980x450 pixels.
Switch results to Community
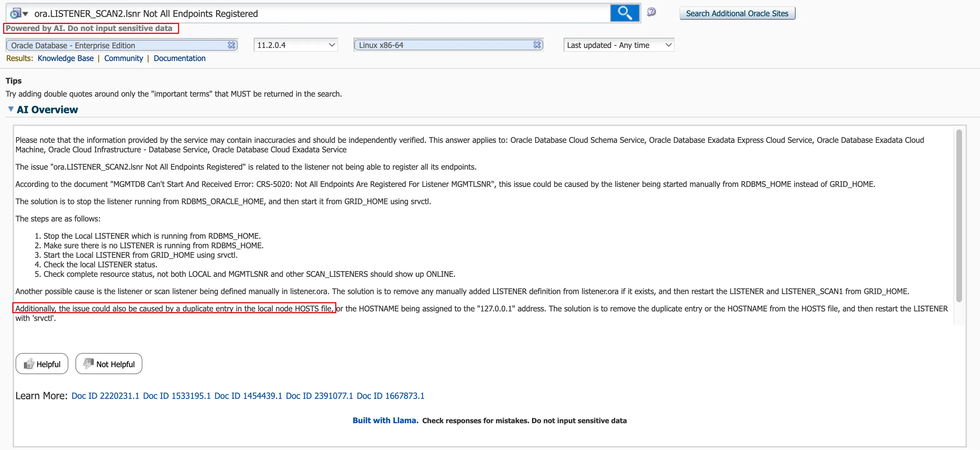pos(123,58)
